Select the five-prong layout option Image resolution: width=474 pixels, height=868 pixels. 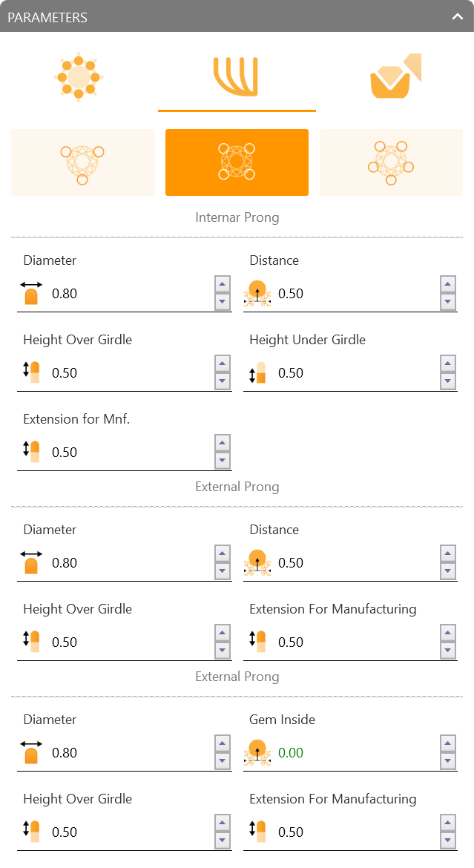(x=391, y=162)
